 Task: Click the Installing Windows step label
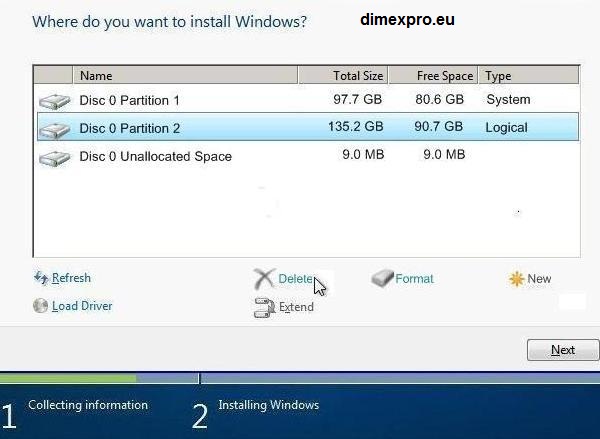(x=269, y=405)
